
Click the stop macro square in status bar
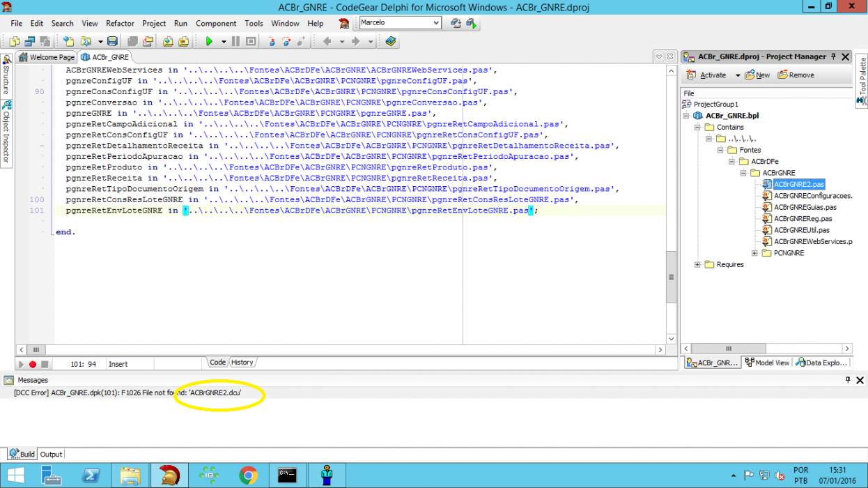[x=45, y=364]
